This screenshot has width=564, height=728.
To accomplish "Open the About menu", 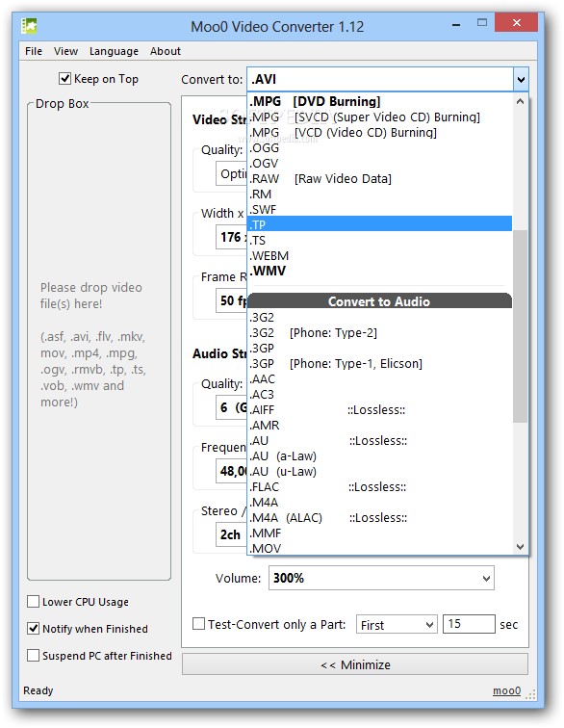I will click(166, 51).
